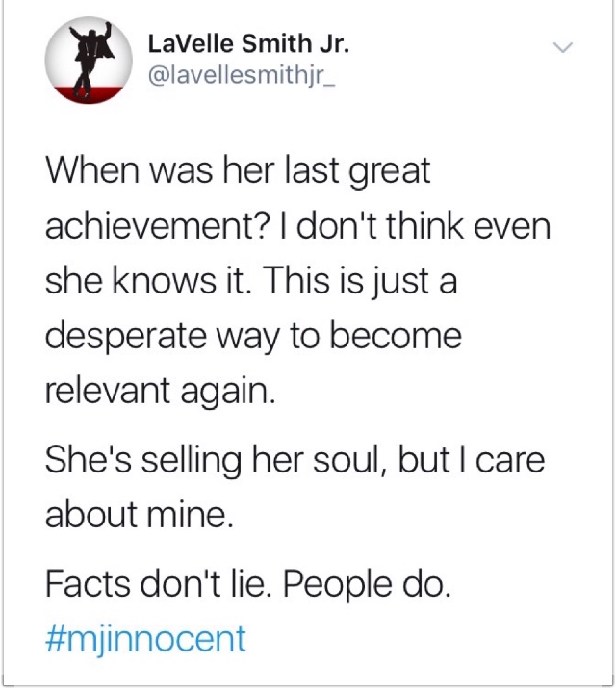
Task: Click the dancer silhouette inside the avatar
Action: point(91,59)
